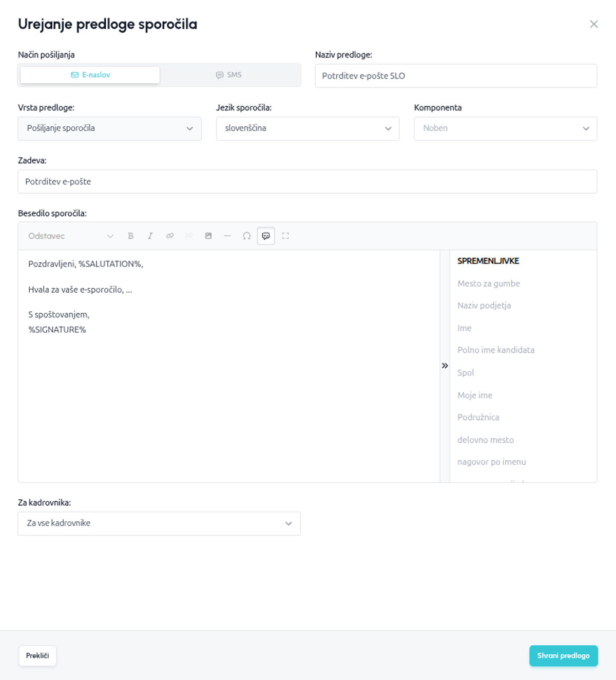This screenshot has width=616, height=680.
Task: Switch the editor to fullscreen mode
Action: pos(285,236)
